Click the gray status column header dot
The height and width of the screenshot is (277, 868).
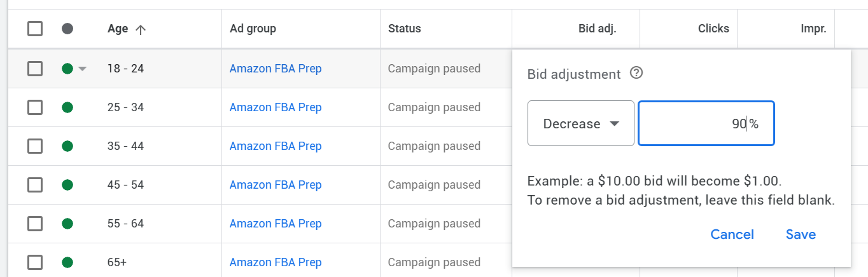click(67, 29)
